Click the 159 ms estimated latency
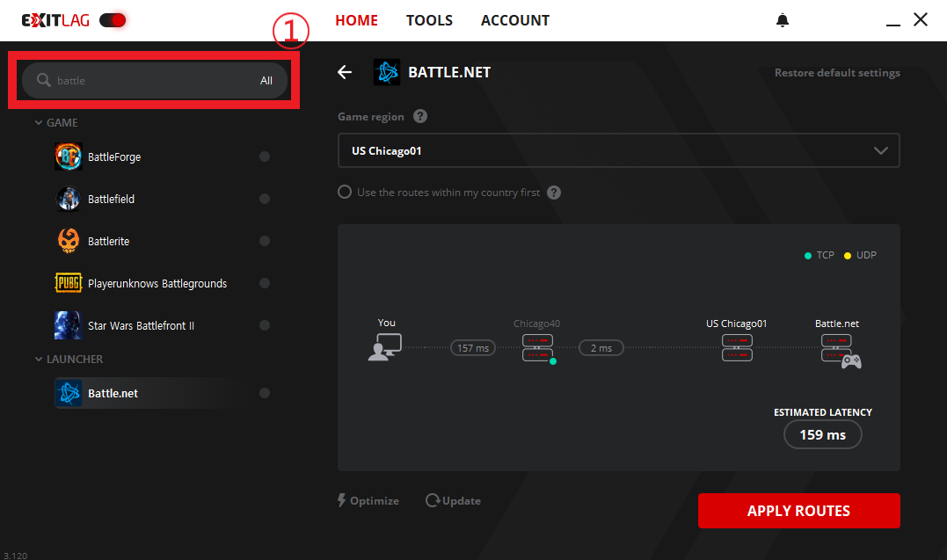Viewport: 947px width, 560px height. point(823,434)
